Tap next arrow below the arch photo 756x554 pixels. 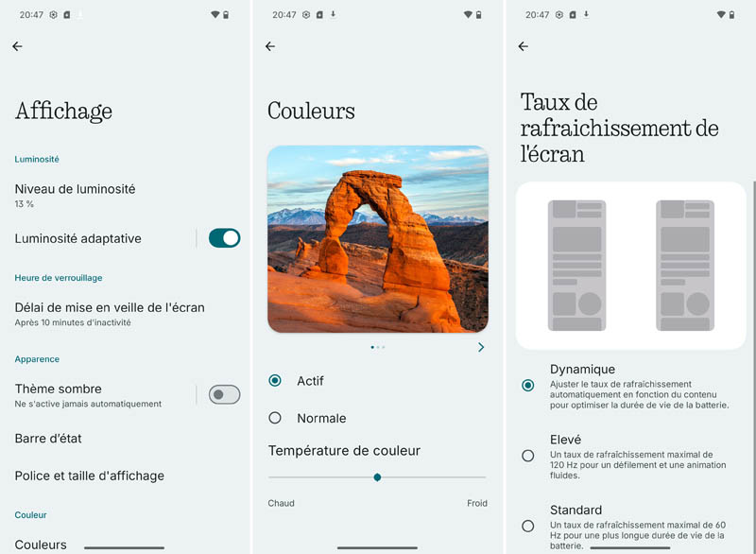(480, 348)
